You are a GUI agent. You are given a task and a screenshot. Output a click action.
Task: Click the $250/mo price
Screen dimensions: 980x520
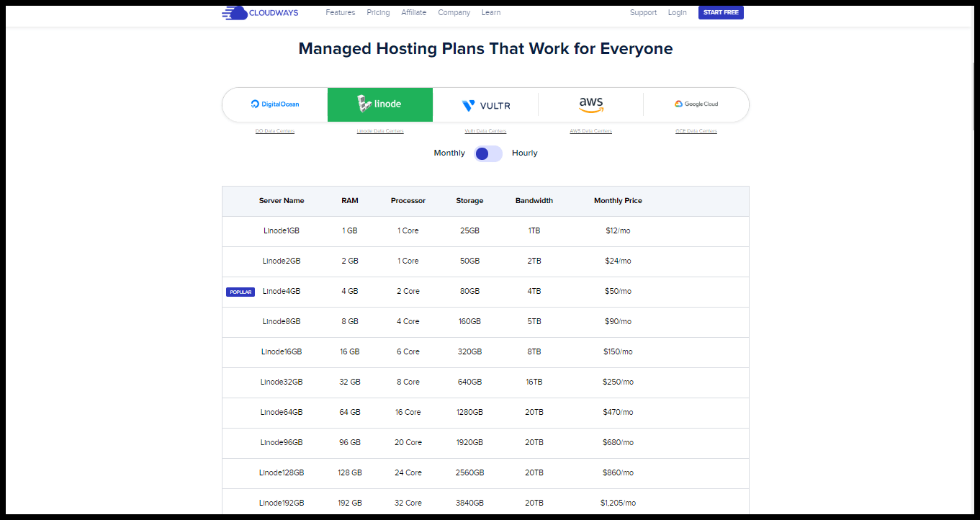[x=618, y=382]
